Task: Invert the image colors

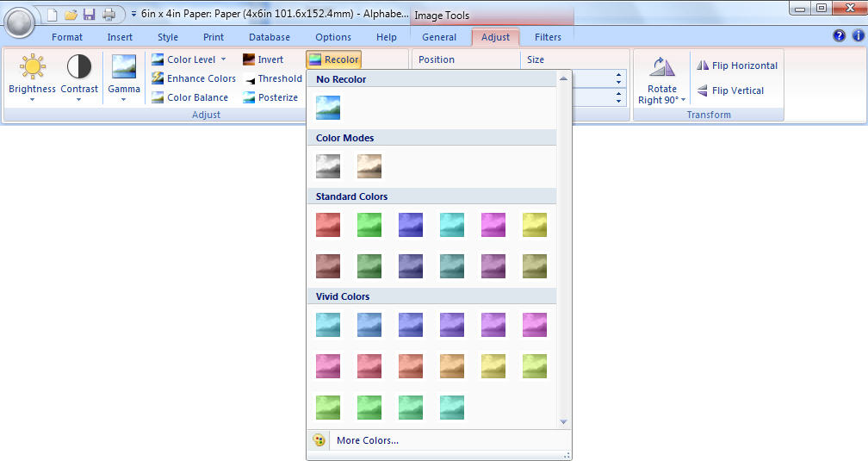Action: (x=263, y=59)
